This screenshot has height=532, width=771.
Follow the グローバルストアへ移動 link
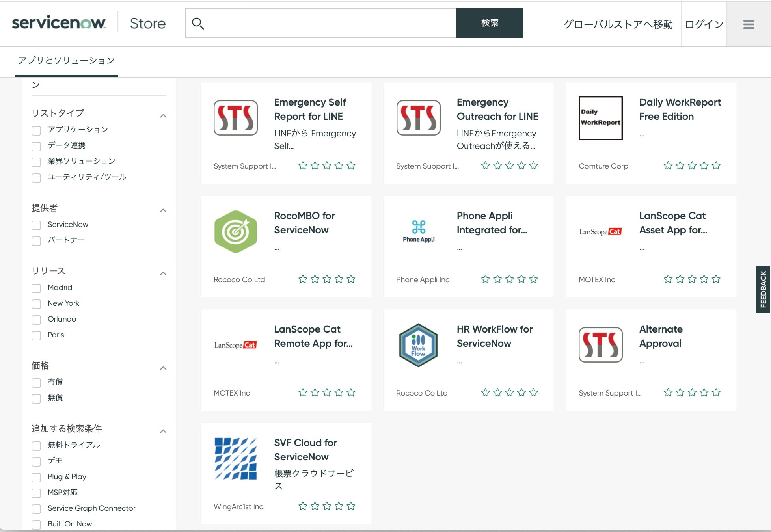pos(618,24)
